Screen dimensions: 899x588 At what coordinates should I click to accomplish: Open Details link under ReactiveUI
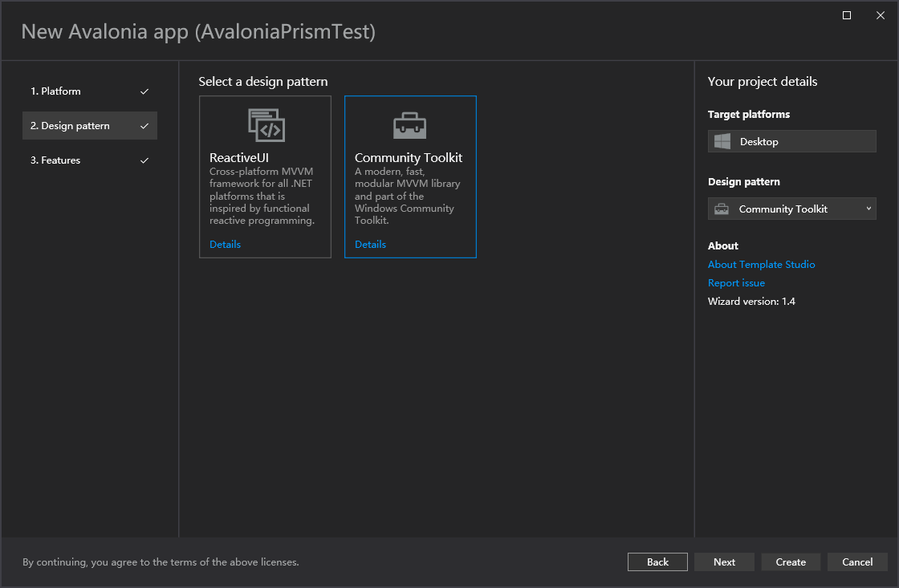pyautogui.click(x=225, y=245)
